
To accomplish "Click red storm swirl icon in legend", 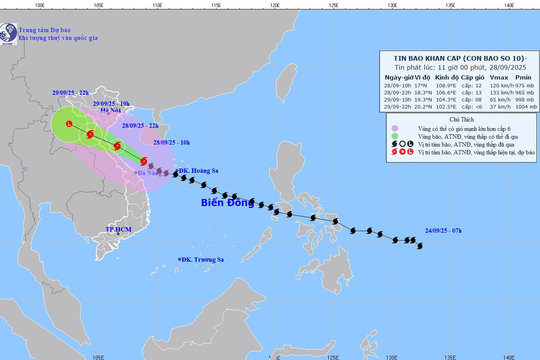I will [x=395, y=152].
